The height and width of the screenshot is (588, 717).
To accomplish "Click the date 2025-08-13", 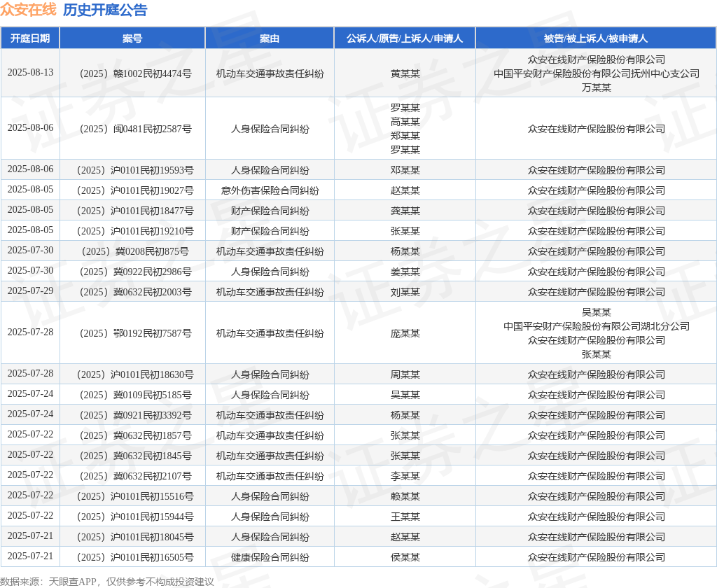I will click(x=30, y=72).
